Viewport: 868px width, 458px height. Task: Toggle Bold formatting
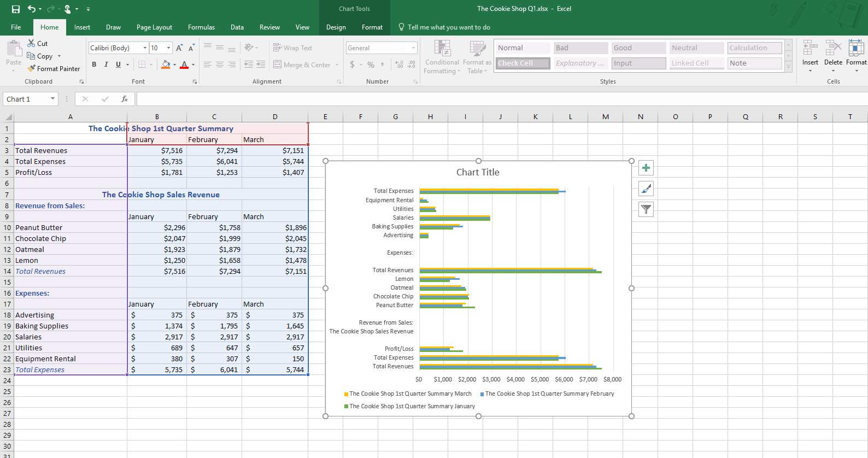[x=94, y=64]
